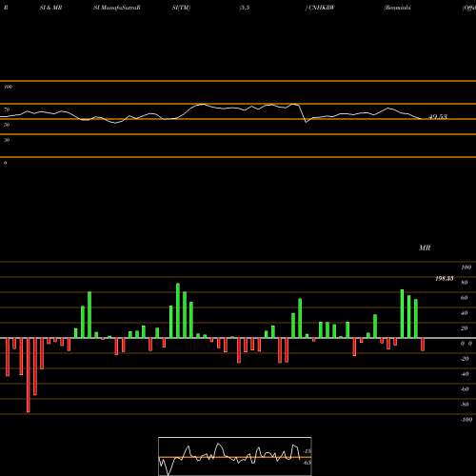Viewport: 476px width, 476px height.
Task: Click the tallest green MR bar
Action: click(178, 310)
